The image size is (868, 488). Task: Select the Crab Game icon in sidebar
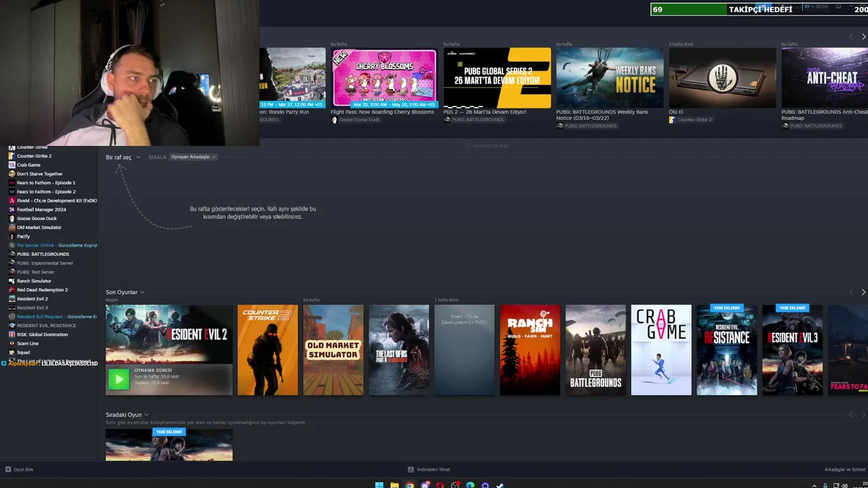point(12,165)
